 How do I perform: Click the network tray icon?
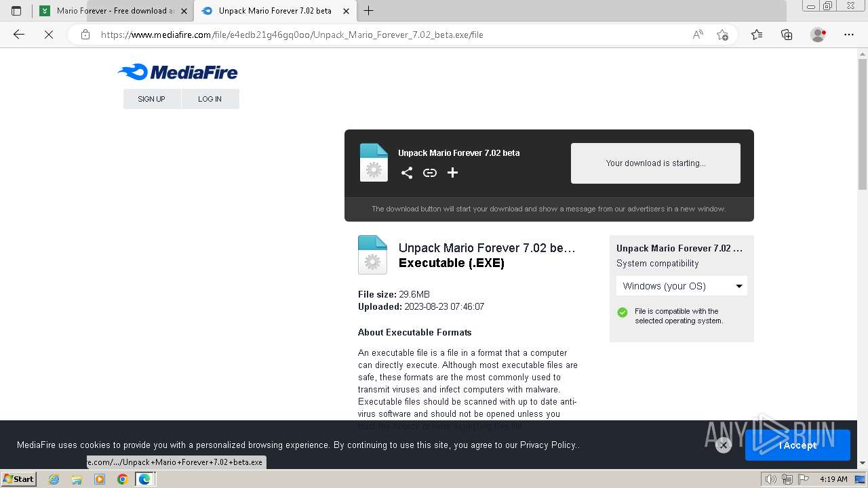(x=787, y=479)
